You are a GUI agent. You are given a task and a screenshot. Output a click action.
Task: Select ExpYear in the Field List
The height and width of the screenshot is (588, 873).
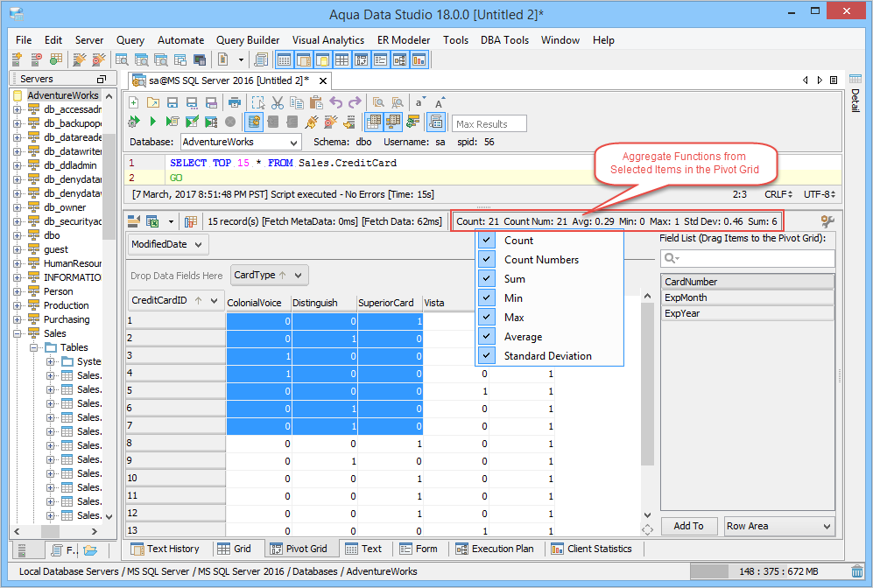[x=747, y=313]
